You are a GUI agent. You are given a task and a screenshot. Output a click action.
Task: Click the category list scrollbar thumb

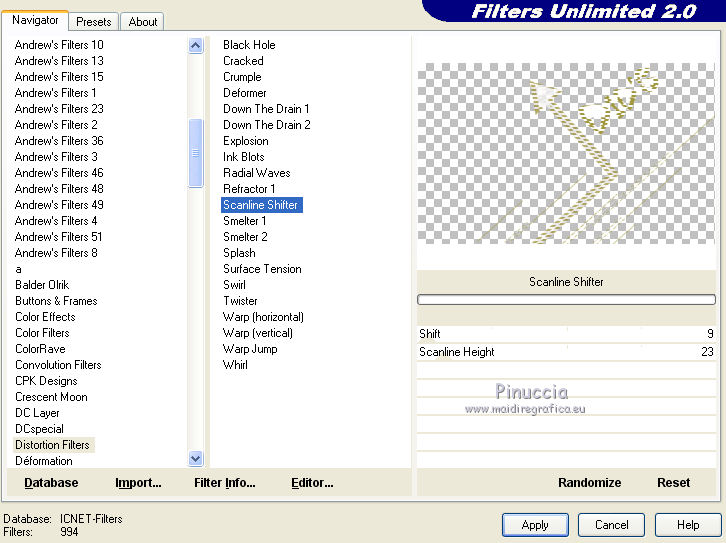point(195,153)
